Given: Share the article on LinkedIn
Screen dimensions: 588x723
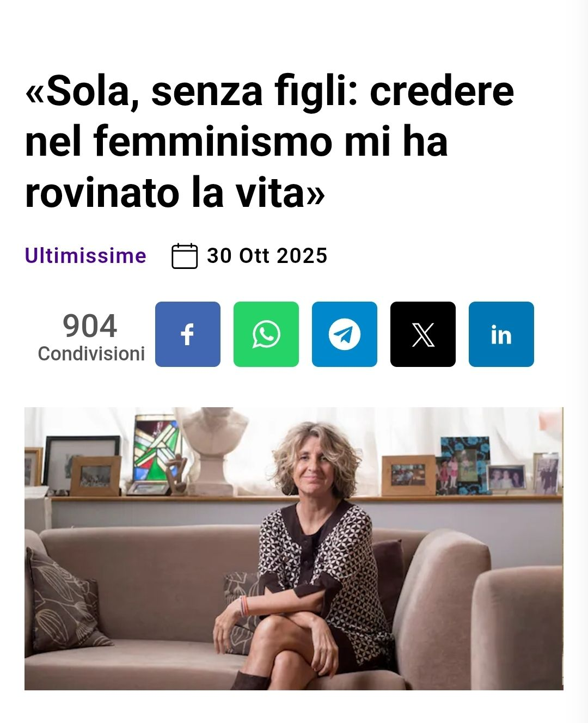Looking at the screenshot, I should pos(501,334).
